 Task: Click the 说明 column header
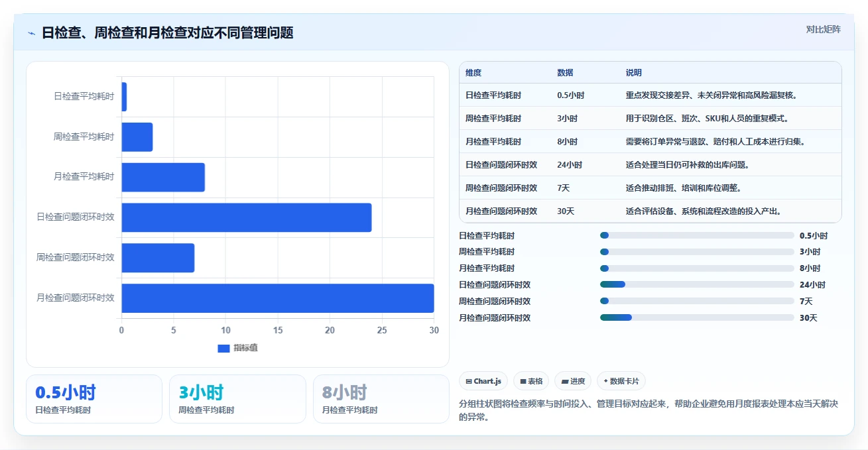tap(634, 73)
